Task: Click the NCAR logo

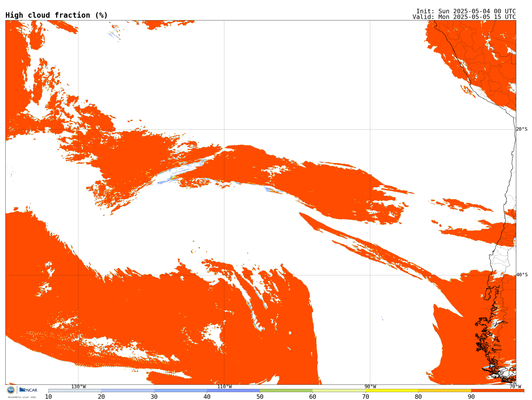Action: [28, 390]
